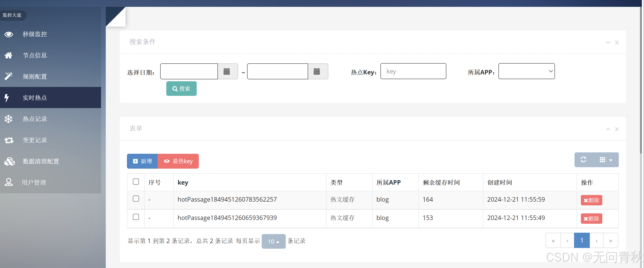Click the eye icon for 秒级监控
This screenshot has width=644, height=268.
click(x=9, y=34)
